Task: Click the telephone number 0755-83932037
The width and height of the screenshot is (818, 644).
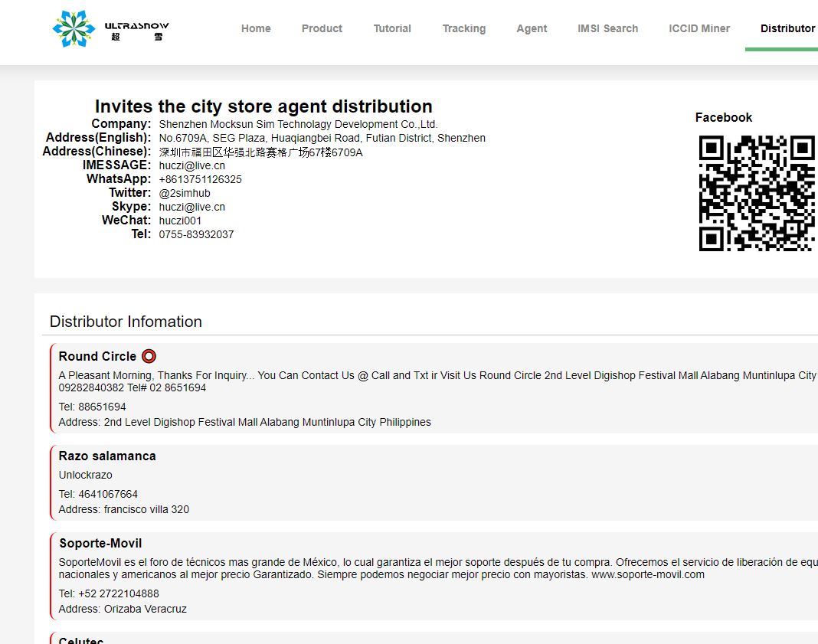Action: coord(196,234)
